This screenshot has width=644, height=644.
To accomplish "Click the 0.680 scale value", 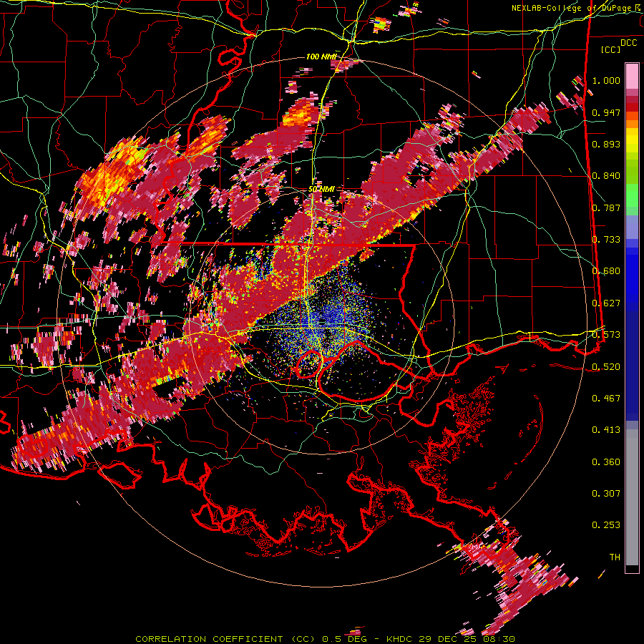I will [606, 271].
